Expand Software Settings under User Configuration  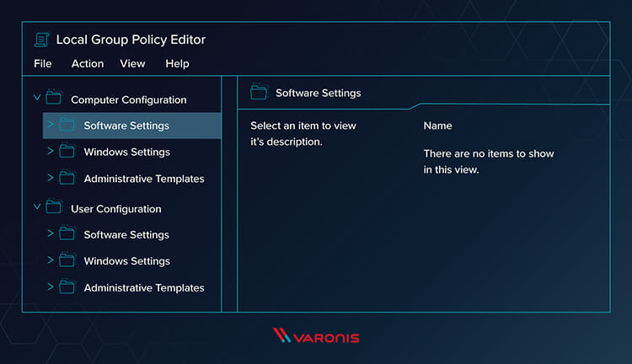point(51,233)
